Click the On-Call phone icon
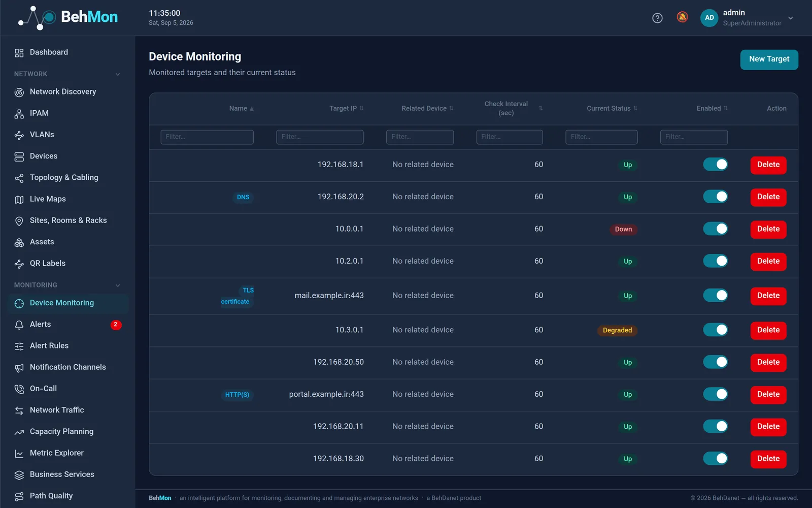The width and height of the screenshot is (812, 508). coord(19,389)
